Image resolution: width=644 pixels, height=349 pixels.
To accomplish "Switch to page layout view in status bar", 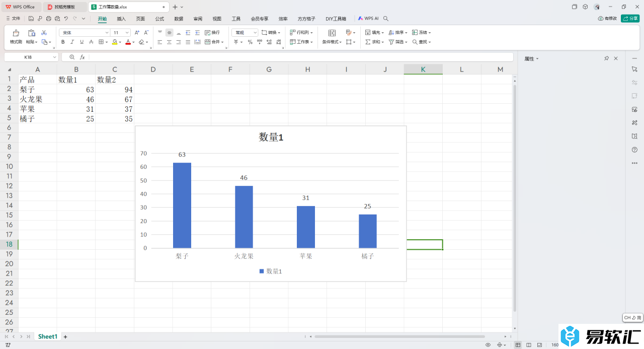I will tap(529, 345).
